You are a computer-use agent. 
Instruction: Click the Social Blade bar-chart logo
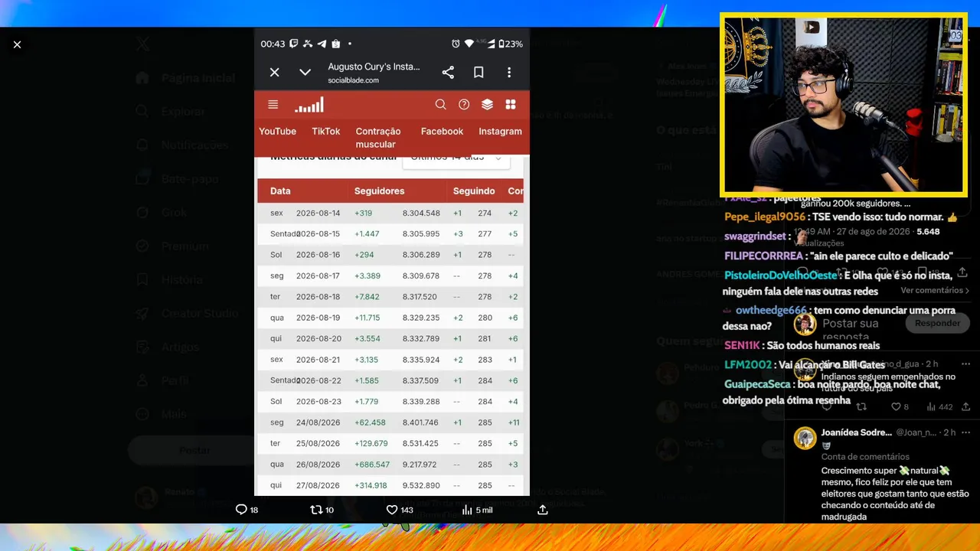pyautogui.click(x=309, y=105)
